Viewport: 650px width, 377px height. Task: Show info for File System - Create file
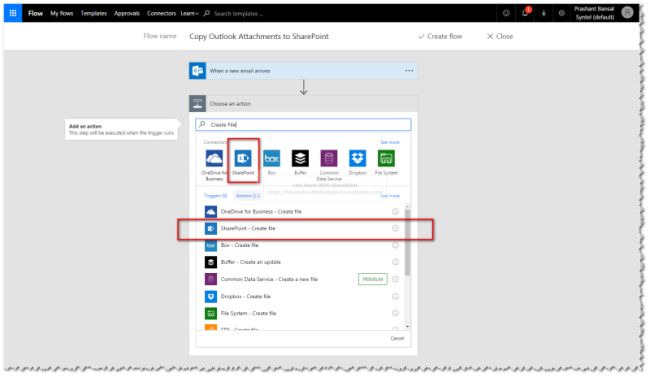(395, 313)
